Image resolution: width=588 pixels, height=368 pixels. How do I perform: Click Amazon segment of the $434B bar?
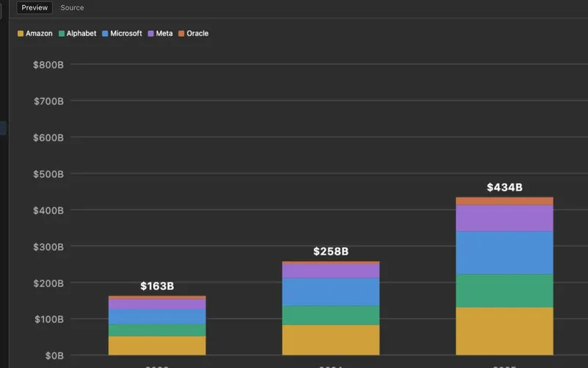point(504,331)
